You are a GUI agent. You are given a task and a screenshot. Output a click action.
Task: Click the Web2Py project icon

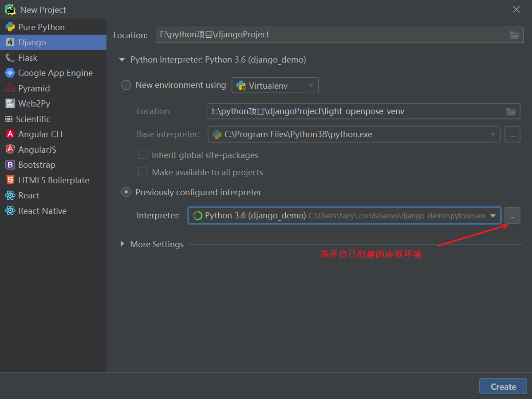(x=10, y=103)
